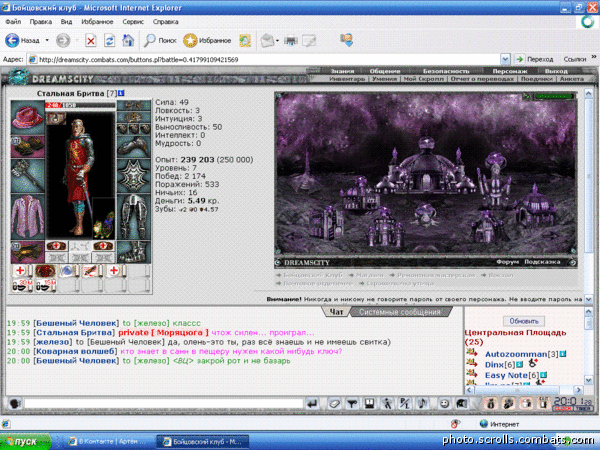The height and width of the screenshot is (450, 600).
Task: Click the Edit page toolbar icon
Action: click(309, 40)
